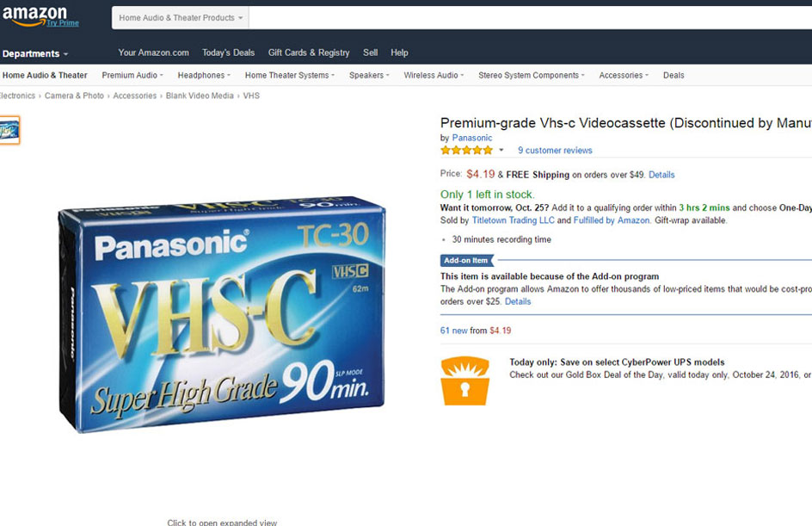Go to the Deals tab
This screenshot has height=526, width=812.
[x=674, y=75]
